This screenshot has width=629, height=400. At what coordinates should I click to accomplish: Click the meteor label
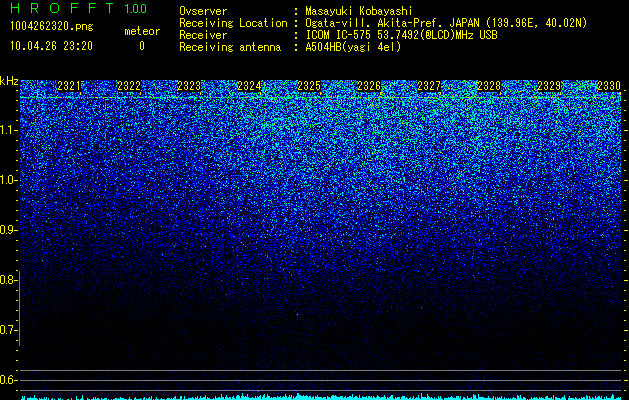pyautogui.click(x=142, y=31)
